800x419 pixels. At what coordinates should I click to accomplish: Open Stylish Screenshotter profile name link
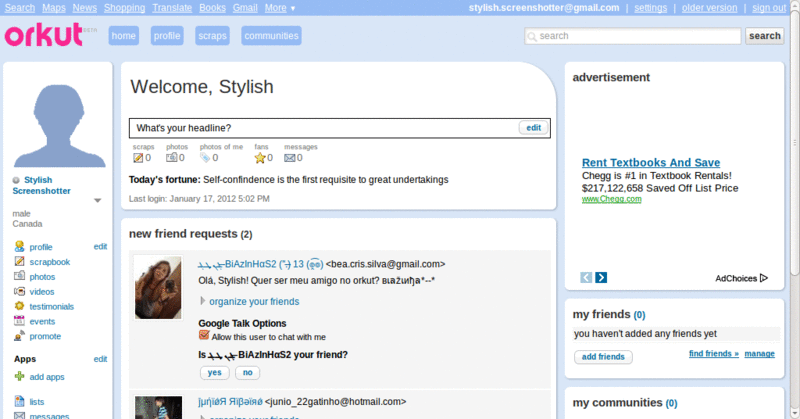point(42,185)
